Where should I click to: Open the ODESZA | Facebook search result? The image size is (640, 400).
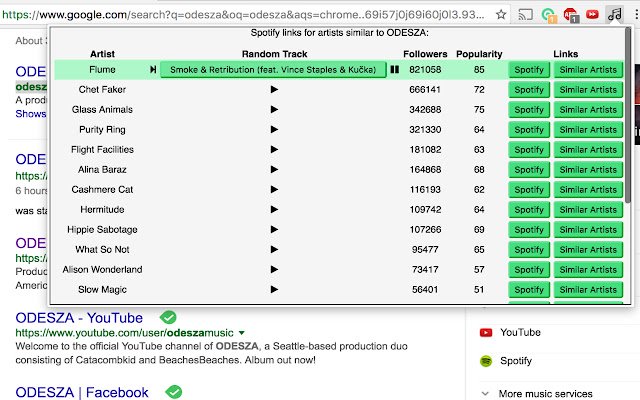(x=82, y=392)
